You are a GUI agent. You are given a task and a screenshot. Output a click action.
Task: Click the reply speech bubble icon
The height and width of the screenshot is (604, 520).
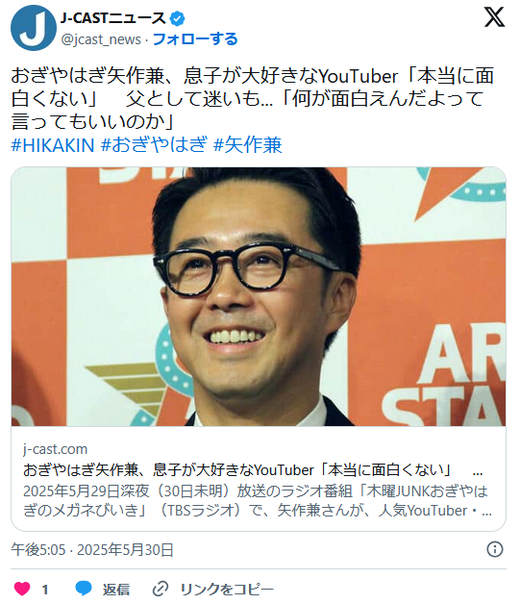84,589
